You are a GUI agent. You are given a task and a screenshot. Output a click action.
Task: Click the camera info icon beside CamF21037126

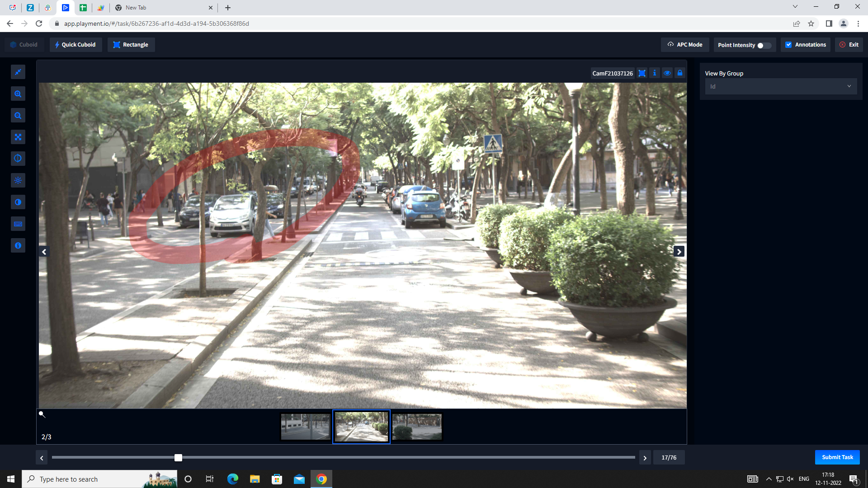point(655,73)
